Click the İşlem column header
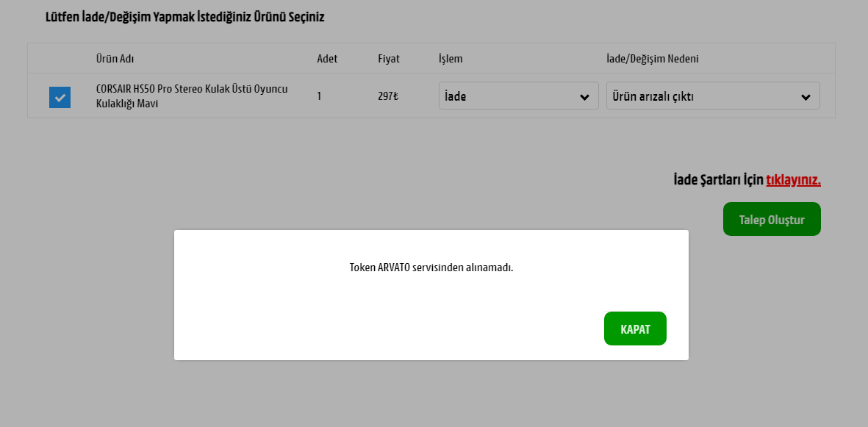The width and height of the screenshot is (868, 427). (x=451, y=59)
